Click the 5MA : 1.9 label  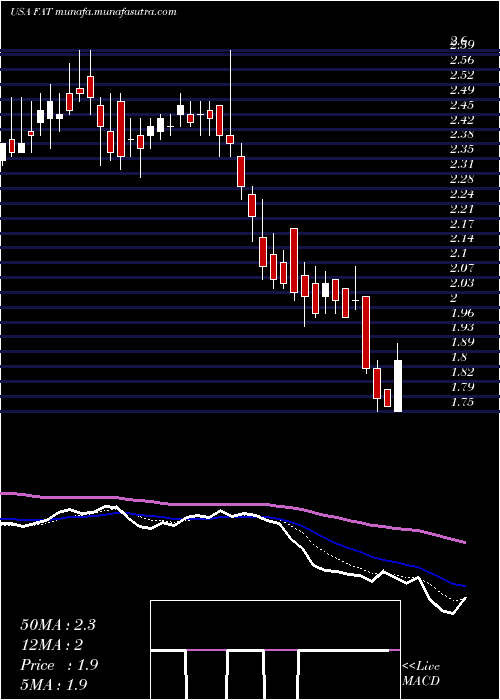[x=54, y=685]
